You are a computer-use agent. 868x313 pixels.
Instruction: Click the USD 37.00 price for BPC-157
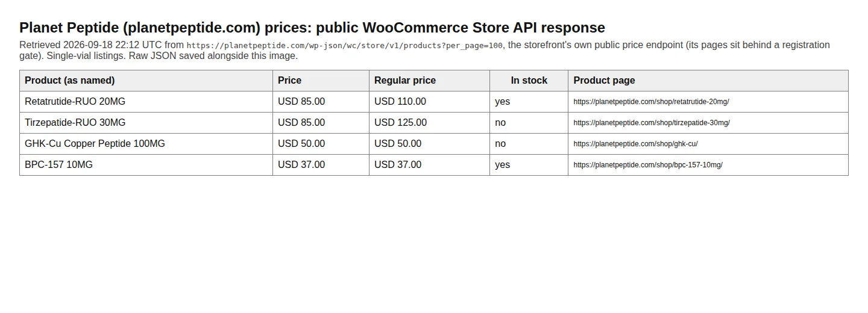coord(321,165)
